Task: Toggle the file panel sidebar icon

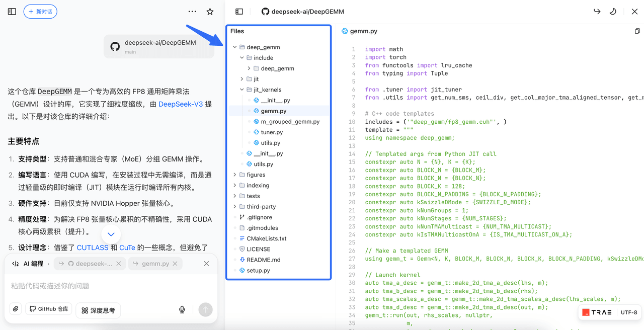Action: point(239,12)
